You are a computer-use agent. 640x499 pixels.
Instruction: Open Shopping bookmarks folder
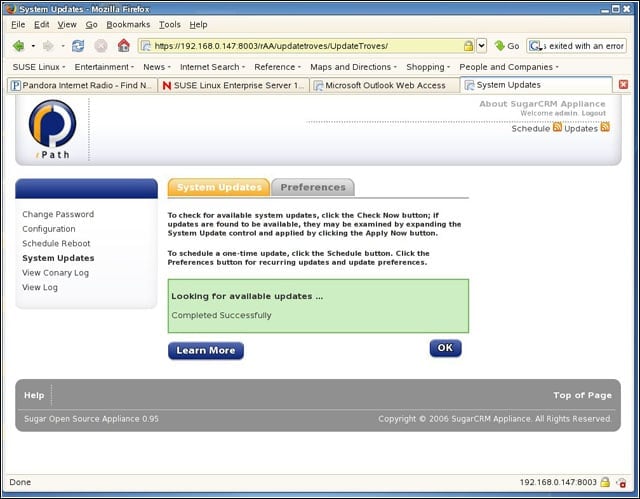click(x=428, y=67)
